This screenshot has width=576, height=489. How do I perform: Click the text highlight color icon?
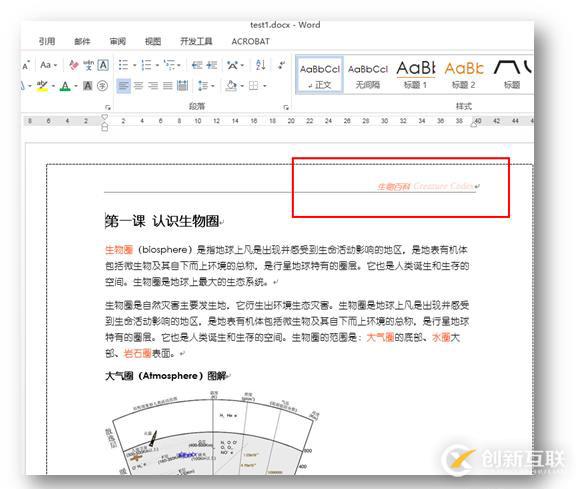click(43, 86)
